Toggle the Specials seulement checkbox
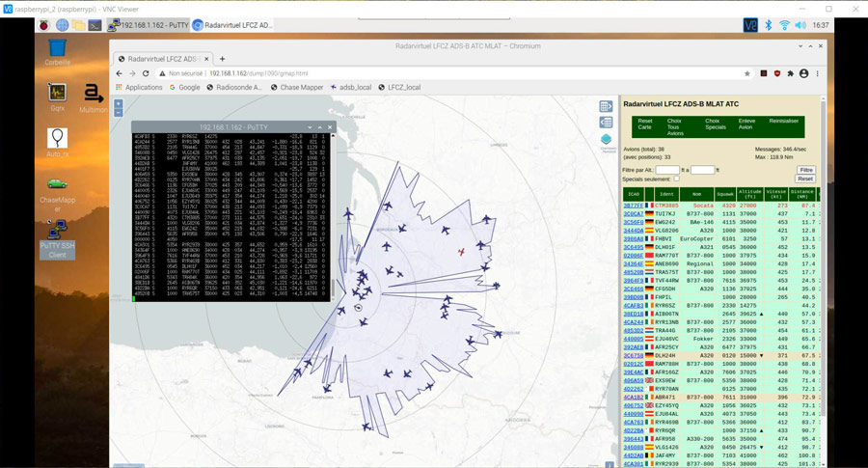The height and width of the screenshot is (468, 868). (676, 179)
